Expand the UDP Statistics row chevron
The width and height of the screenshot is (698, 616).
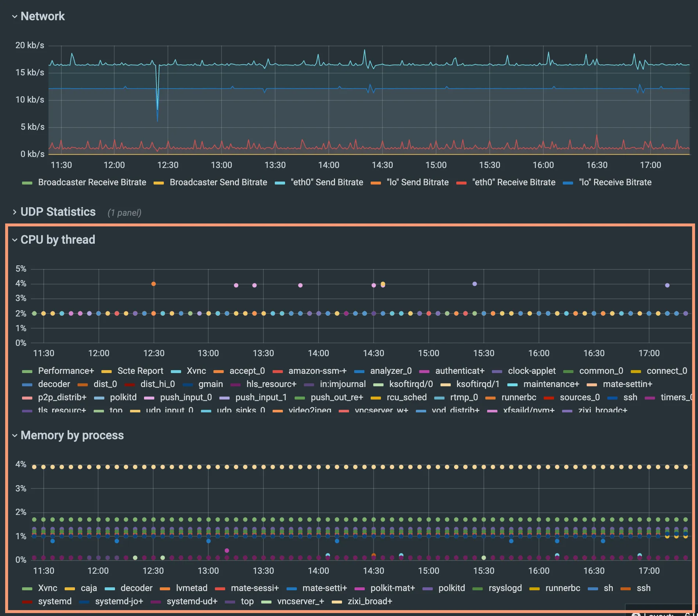click(15, 212)
